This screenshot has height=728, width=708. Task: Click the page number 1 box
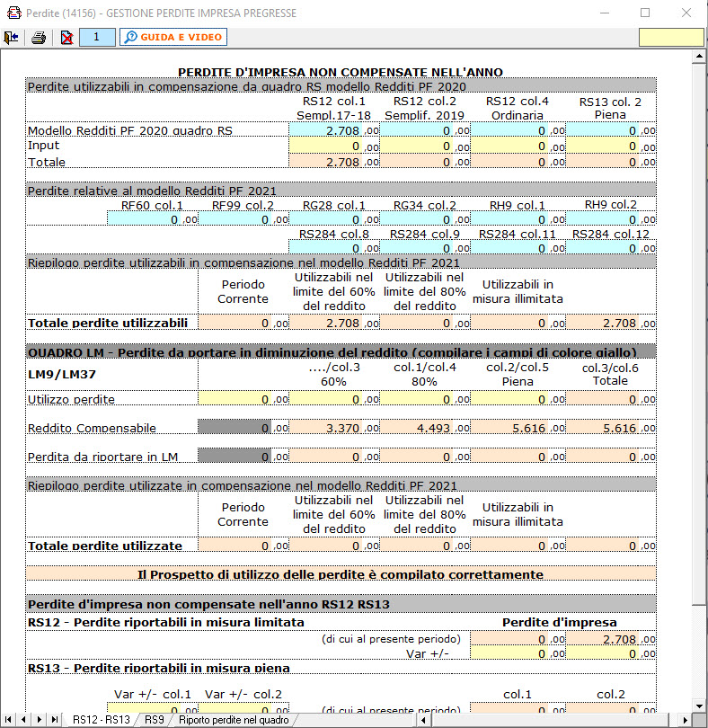point(97,37)
